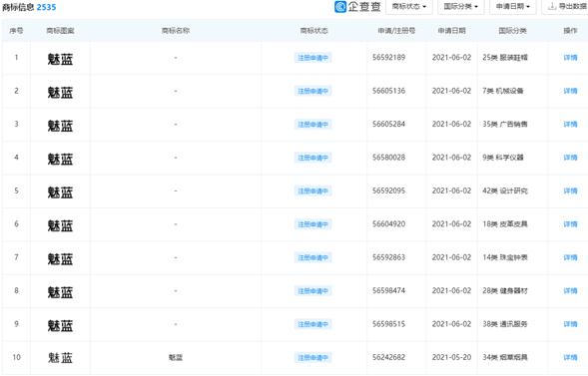Click the 38类 通讯服务 class cell
The height and width of the screenshot is (376, 588).
point(505,324)
